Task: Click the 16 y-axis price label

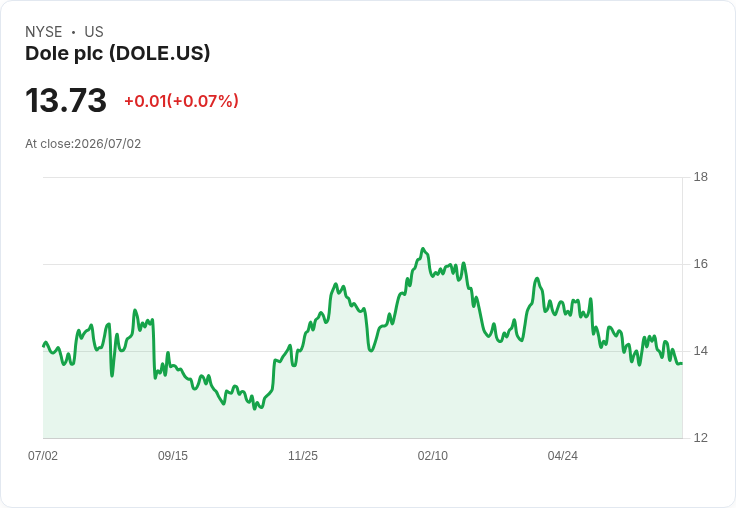Action: (x=701, y=264)
